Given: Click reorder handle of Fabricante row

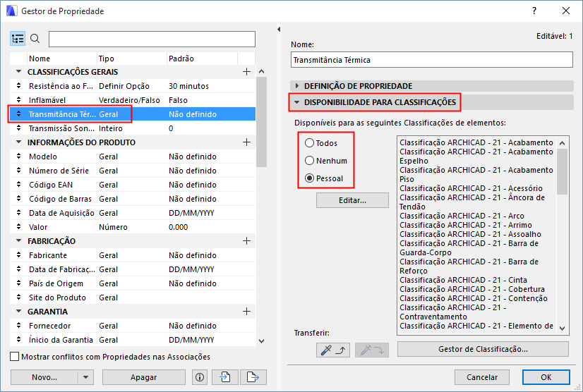Looking at the screenshot, I should click(x=18, y=255).
